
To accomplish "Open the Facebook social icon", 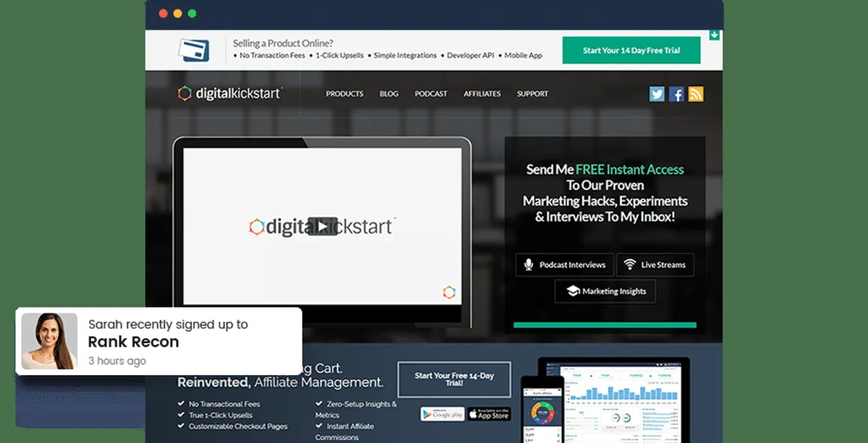I will click(x=676, y=94).
